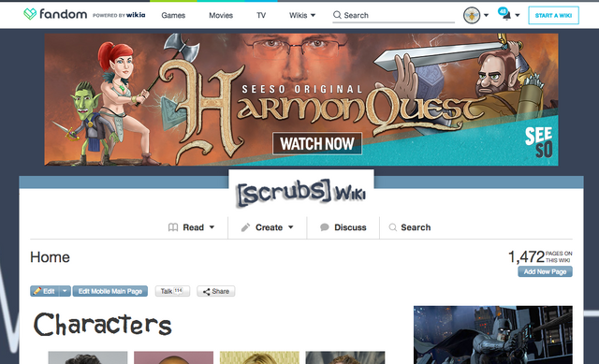Click the pencil icon beside Create
The height and width of the screenshot is (364, 599).
[x=245, y=227]
